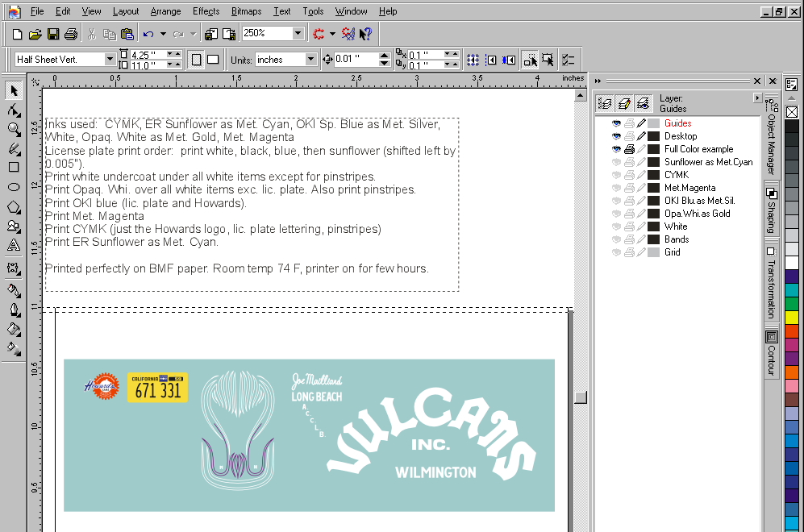
Task: Select the Opa.Whi.as Gold layer
Action: pos(698,214)
